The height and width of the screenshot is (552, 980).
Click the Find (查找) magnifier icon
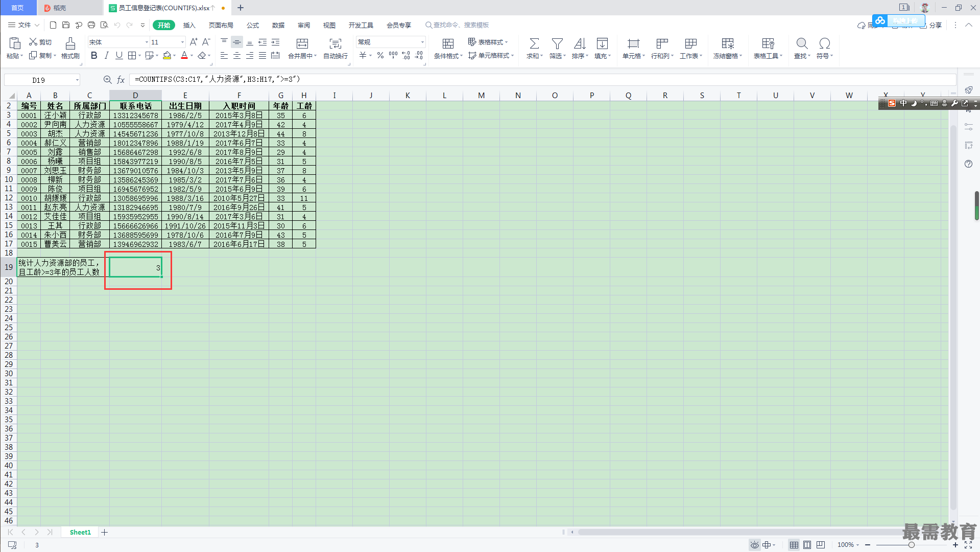[x=802, y=43]
